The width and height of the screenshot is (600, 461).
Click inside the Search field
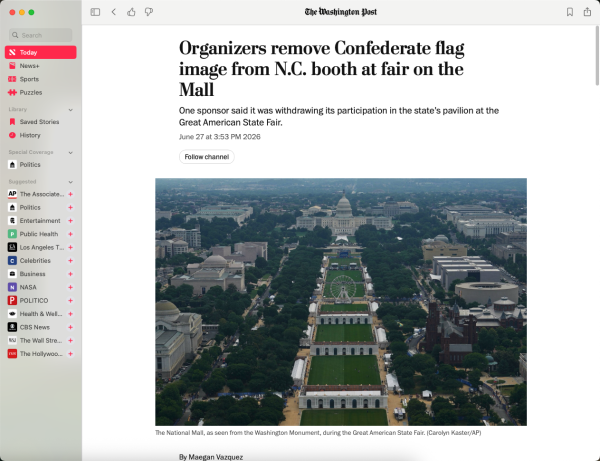[41, 35]
